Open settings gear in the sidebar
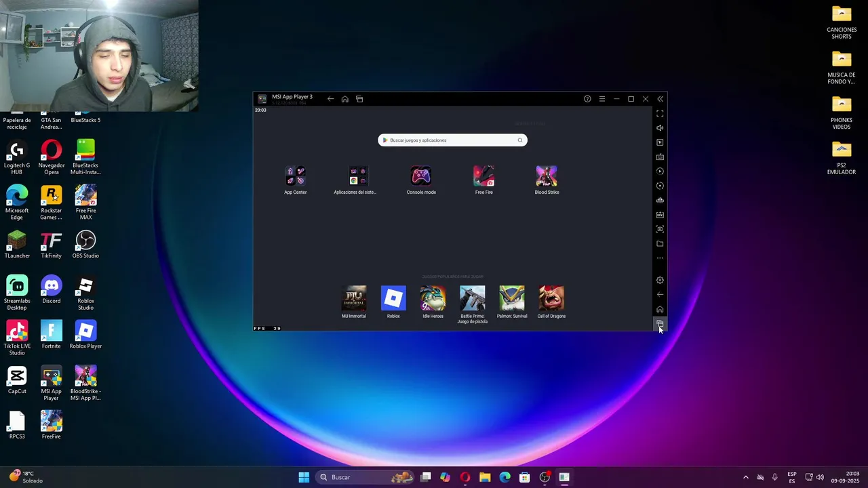 pyautogui.click(x=660, y=280)
